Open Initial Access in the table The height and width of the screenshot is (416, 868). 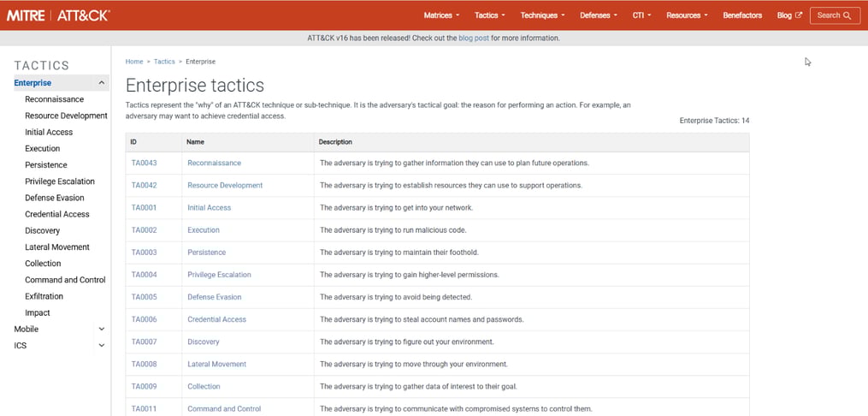(210, 208)
